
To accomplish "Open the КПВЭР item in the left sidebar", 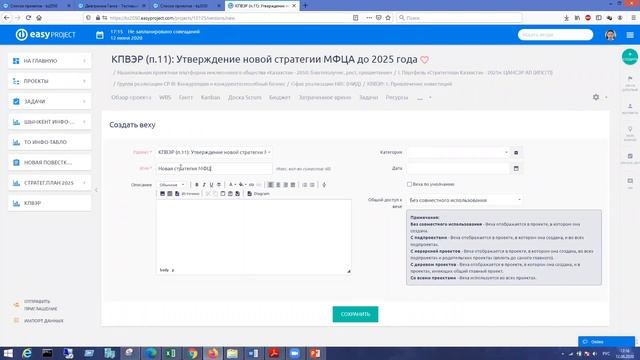I will click(50, 203).
